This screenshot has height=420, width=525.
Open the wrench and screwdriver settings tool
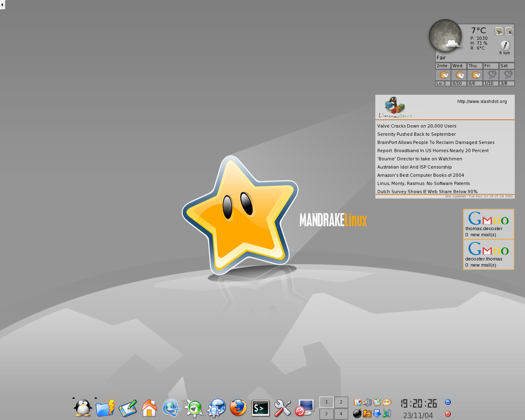283,408
